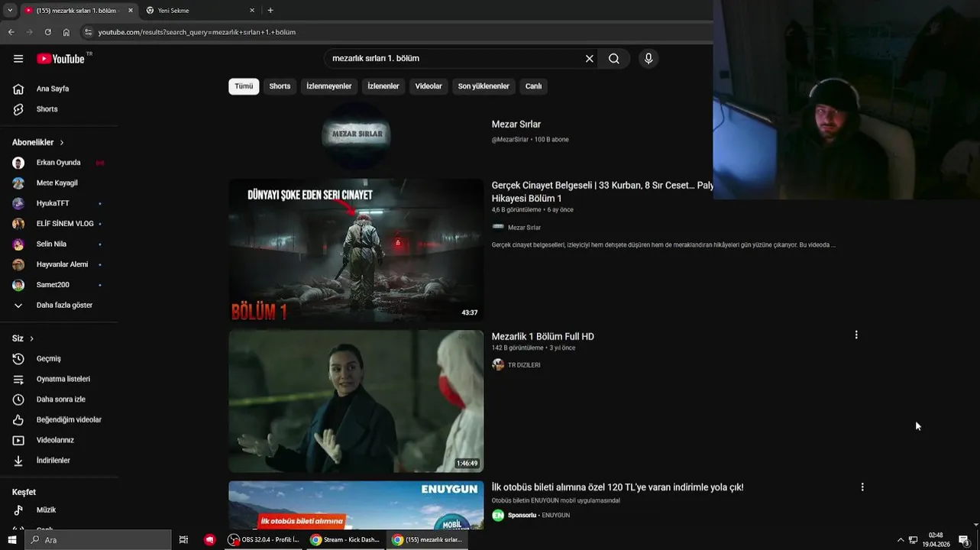The image size is (980, 550).
Task: Select the Tümü filter chip
Action: (x=244, y=86)
